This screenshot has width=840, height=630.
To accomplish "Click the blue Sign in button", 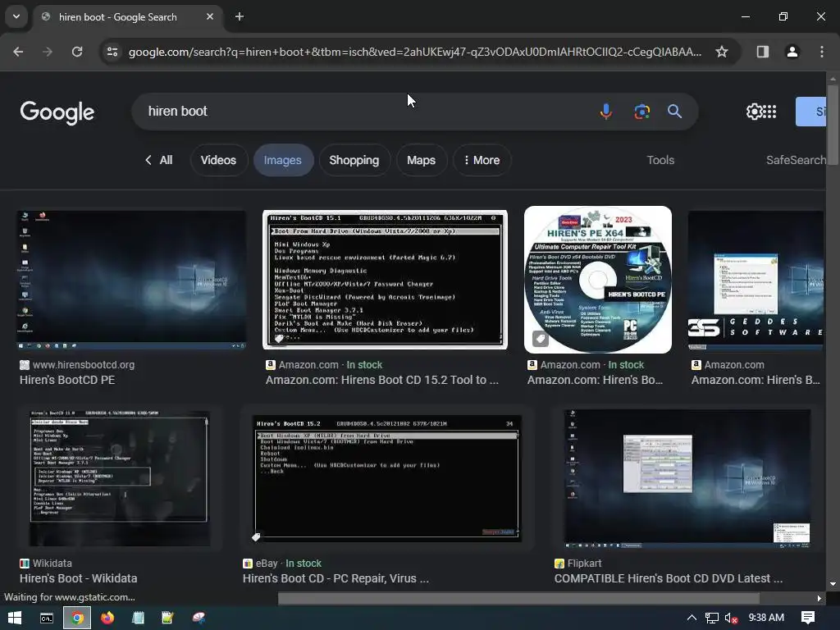I will click(x=811, y=112).
